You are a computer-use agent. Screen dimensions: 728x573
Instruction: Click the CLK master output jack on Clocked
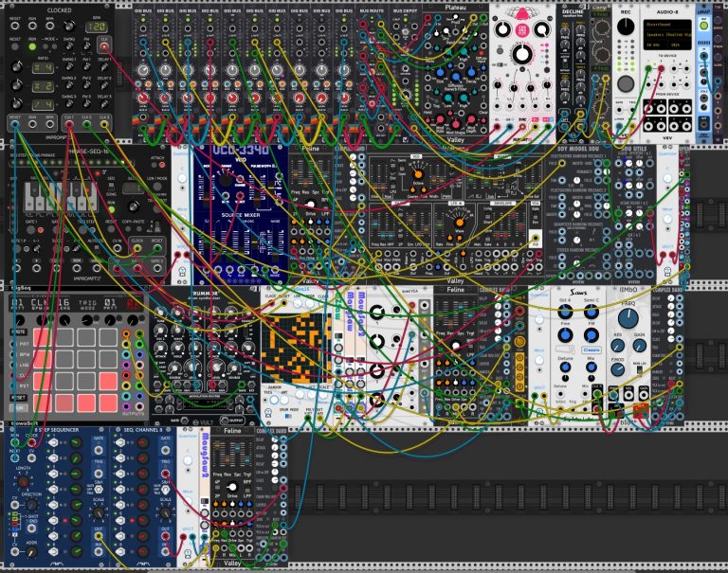pos(104,45)
